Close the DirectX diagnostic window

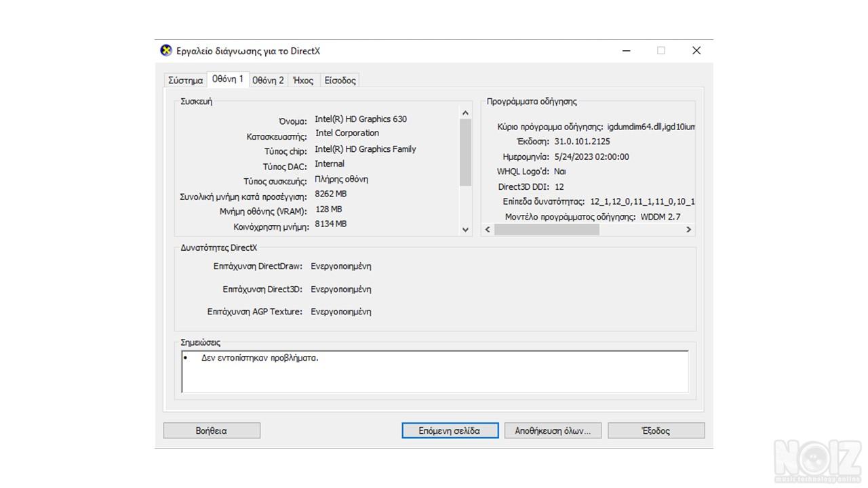click(x=696, y=51)
